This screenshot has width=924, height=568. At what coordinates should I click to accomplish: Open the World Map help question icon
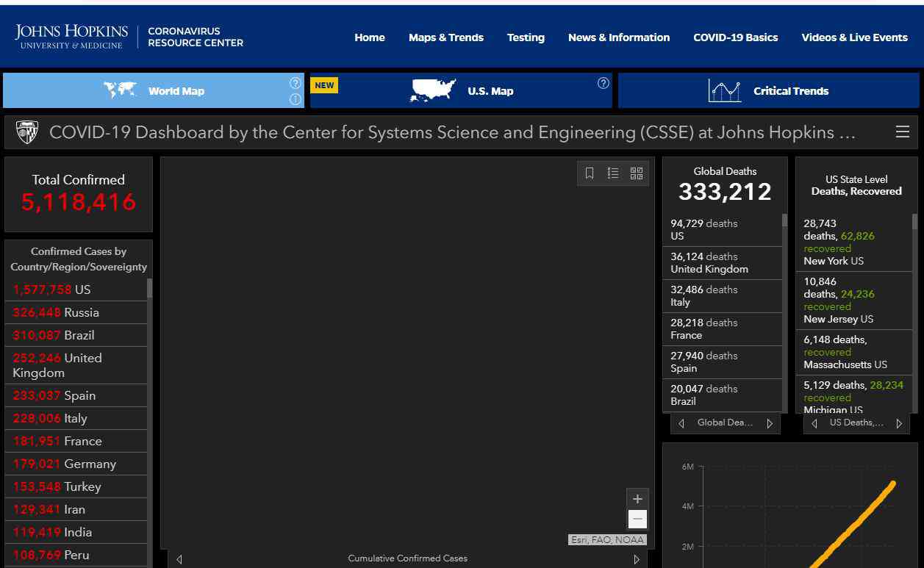(x=295, y=83)
